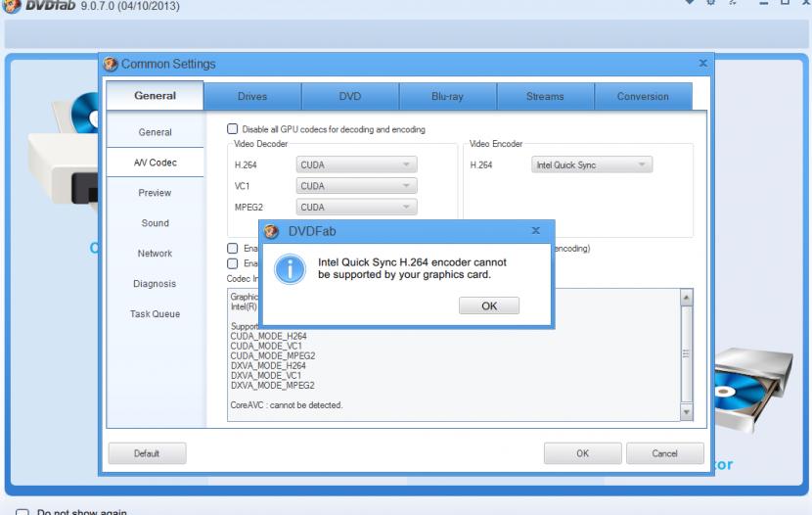Click OK button at Common Settings bottom
812x515 pixels.
click(x=583, y=453)
